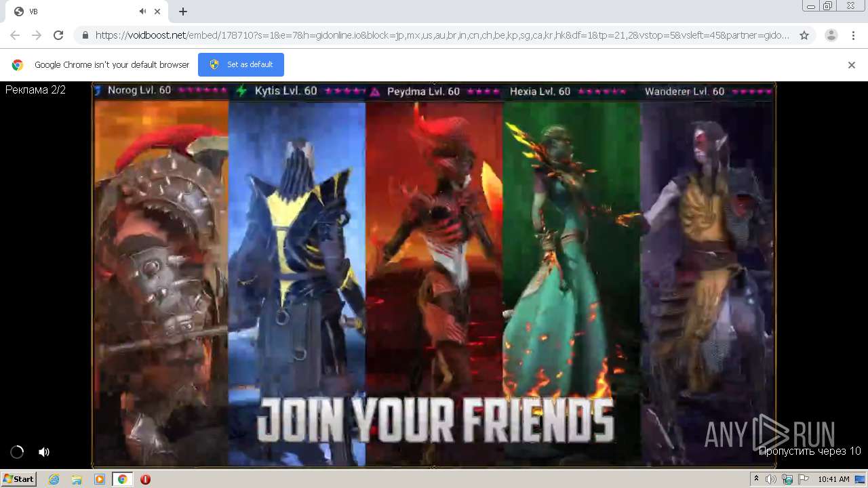Click the 10:41 AM taskbar clock

833,479
